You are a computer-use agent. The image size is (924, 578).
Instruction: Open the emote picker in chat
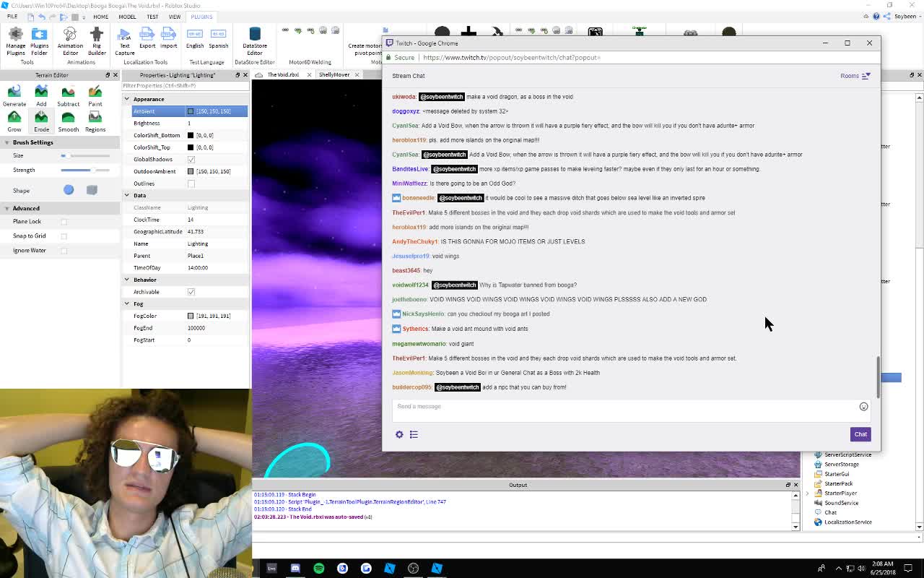(x=863, y=407)
